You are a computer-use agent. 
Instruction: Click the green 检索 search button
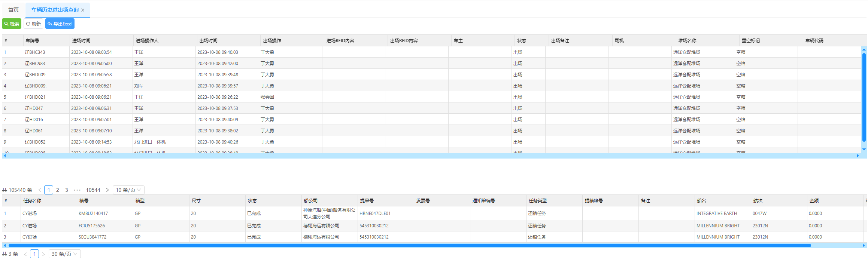coord(12,24)
